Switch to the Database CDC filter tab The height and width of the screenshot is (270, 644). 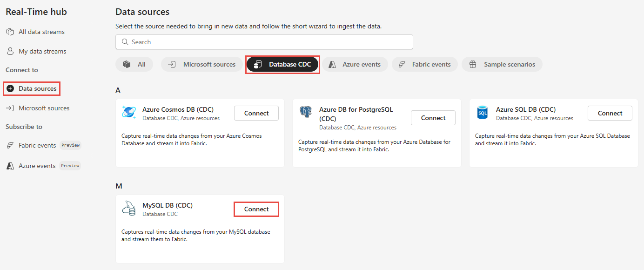[x=282, y=64]
